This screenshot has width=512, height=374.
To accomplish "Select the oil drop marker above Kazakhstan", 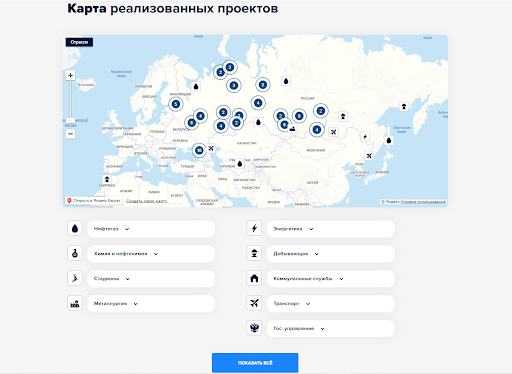I will point(258,122).
